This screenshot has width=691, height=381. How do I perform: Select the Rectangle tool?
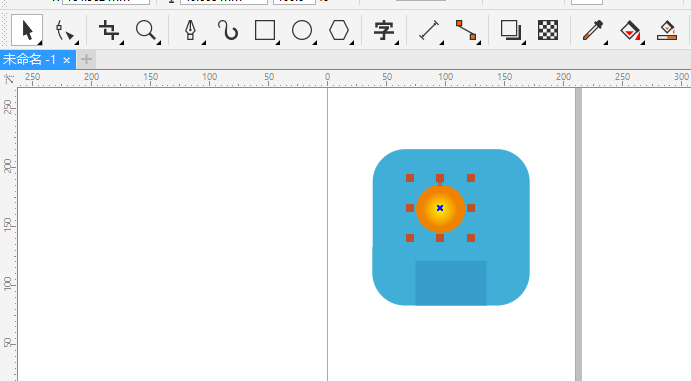(x=265, y=31)
